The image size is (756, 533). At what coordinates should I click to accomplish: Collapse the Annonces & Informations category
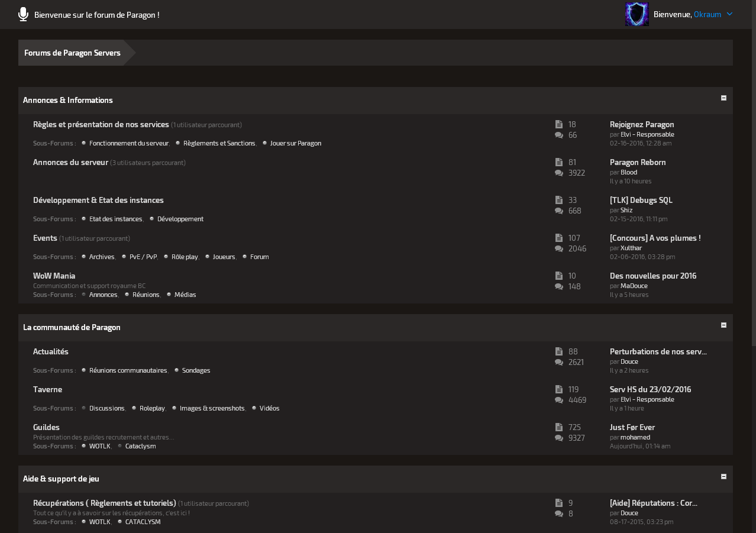pyautogui.click(x=723, y=98)
